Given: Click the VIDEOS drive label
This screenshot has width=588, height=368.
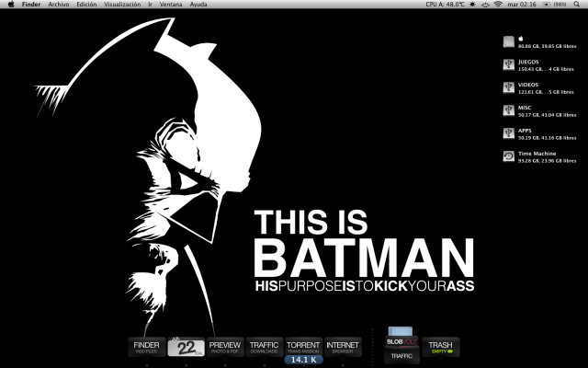Looking at the screenshot, I should pos(528,85).
